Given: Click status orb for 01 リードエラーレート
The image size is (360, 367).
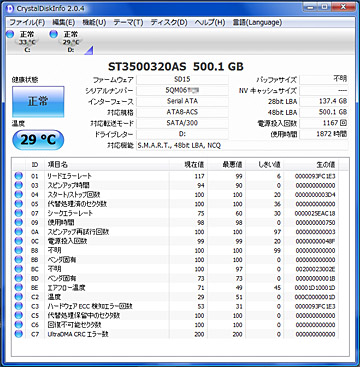Looking at the screenshot, I should click(19, 176).
